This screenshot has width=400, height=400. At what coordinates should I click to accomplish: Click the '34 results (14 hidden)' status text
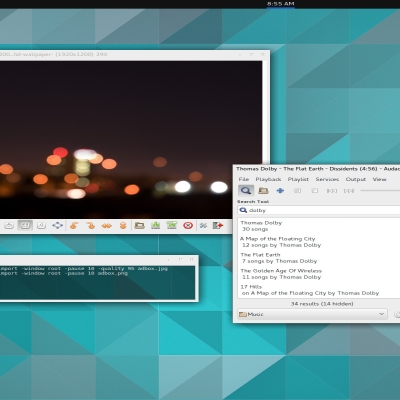click(x=322, y=304)
